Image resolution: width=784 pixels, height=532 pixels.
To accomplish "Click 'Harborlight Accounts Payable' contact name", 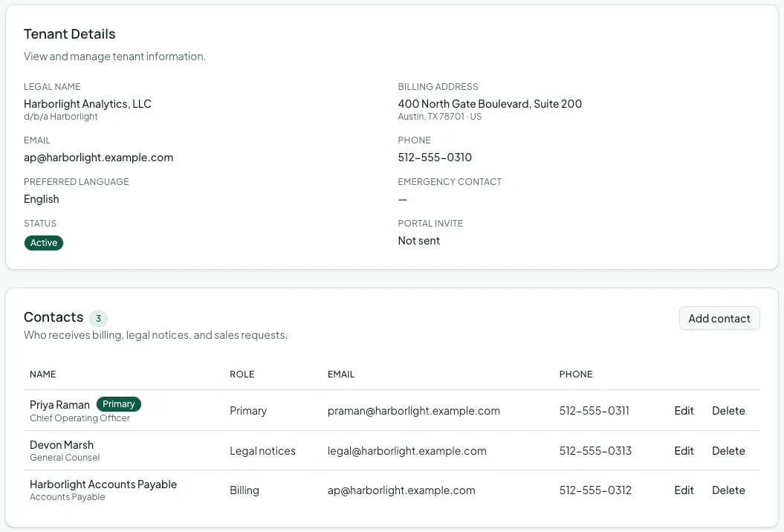I will [x=103, y=484].
